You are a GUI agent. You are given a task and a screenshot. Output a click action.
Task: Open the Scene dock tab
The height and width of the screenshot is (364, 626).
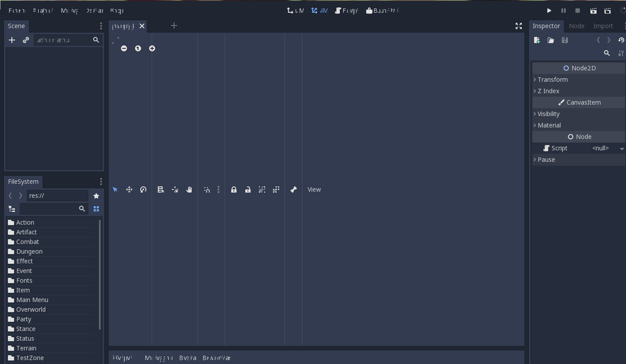[16, 26]
